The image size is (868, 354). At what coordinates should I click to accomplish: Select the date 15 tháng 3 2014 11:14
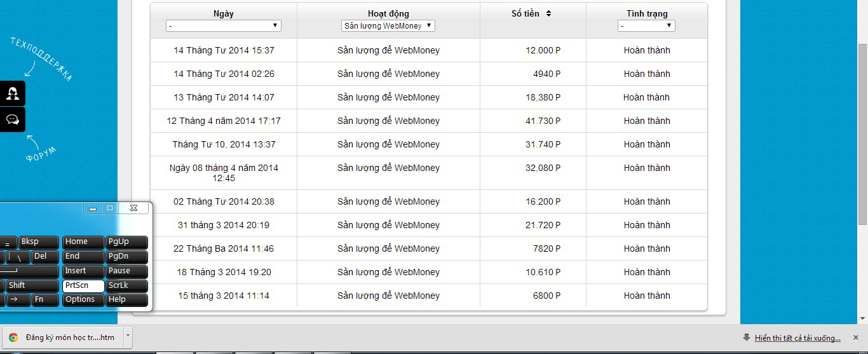pyautogui.click(x=224, y=296)
